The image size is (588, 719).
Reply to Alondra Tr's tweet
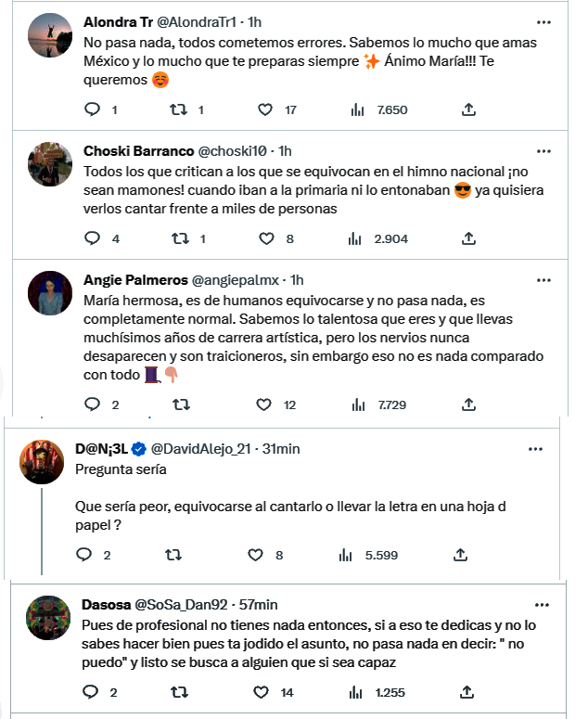(x=92, y=109)
